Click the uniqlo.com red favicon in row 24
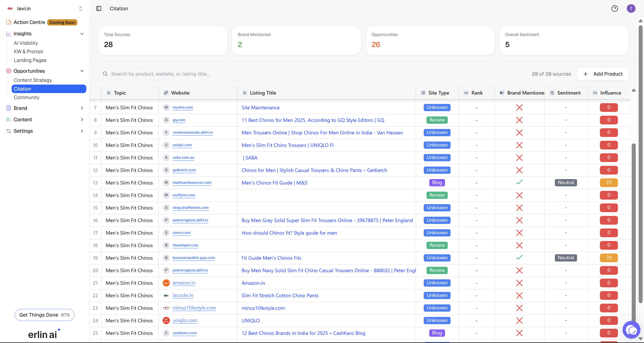Viewport: 644px width, 343px height. [166, 320]
